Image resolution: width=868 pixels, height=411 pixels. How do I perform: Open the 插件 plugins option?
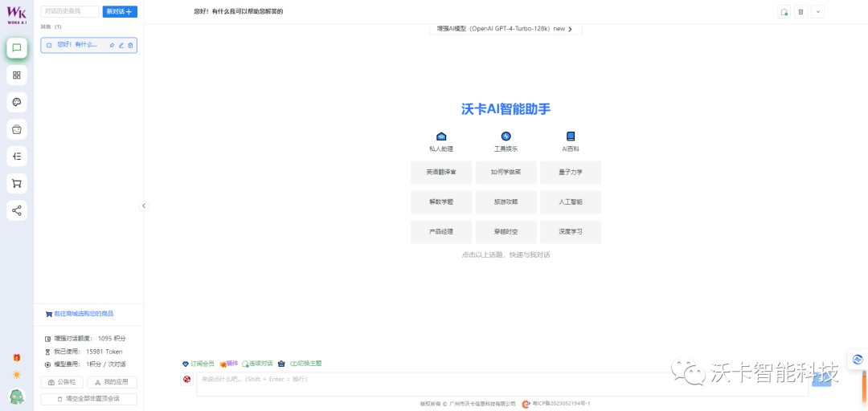click(229, 364)
